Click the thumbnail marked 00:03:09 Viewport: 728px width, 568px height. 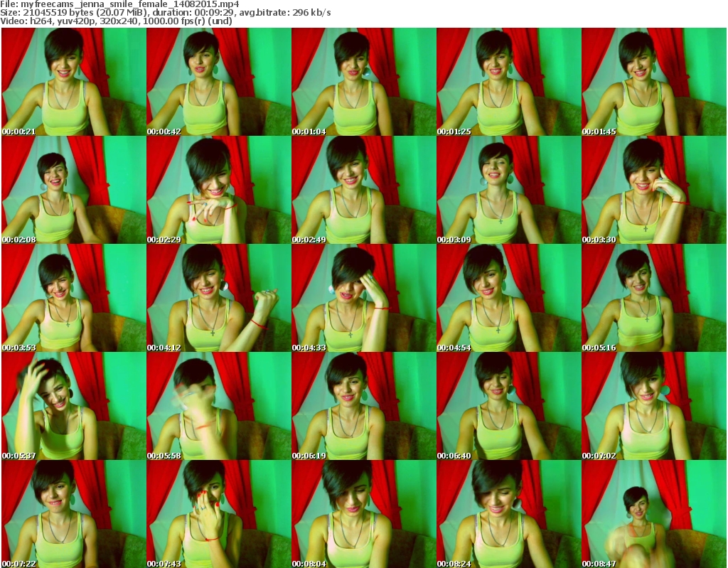[508, 190]
